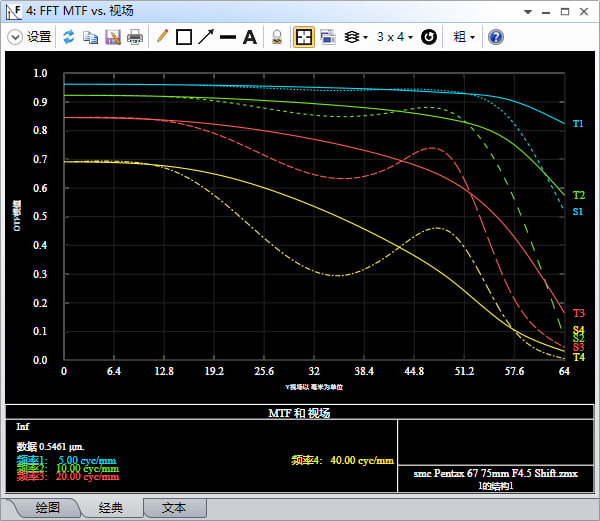Select the text annotation A tool
Screen dimensions: 600x521
coord(250,37)
